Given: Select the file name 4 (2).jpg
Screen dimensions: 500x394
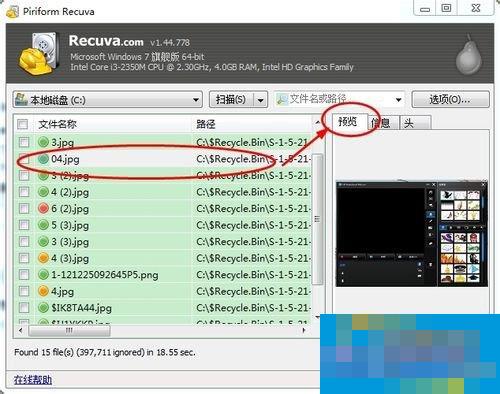Looking at the screenshot, I should (x=70, y=192).
